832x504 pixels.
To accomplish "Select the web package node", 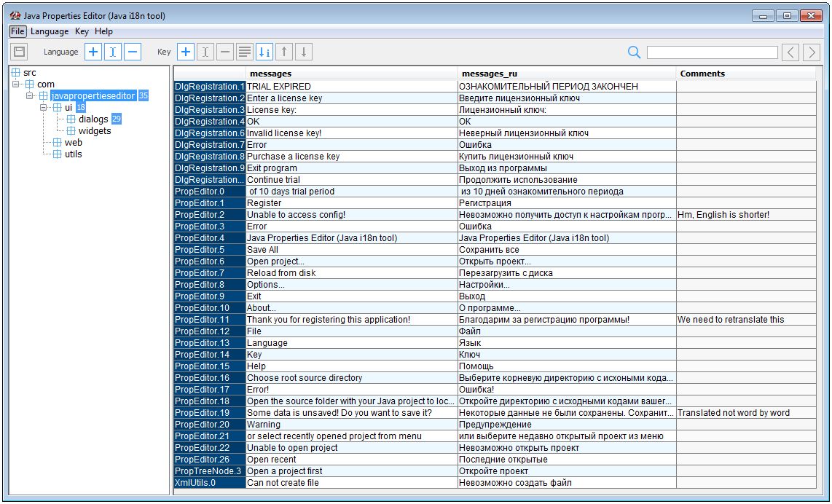I will click(x=74, y=143).
